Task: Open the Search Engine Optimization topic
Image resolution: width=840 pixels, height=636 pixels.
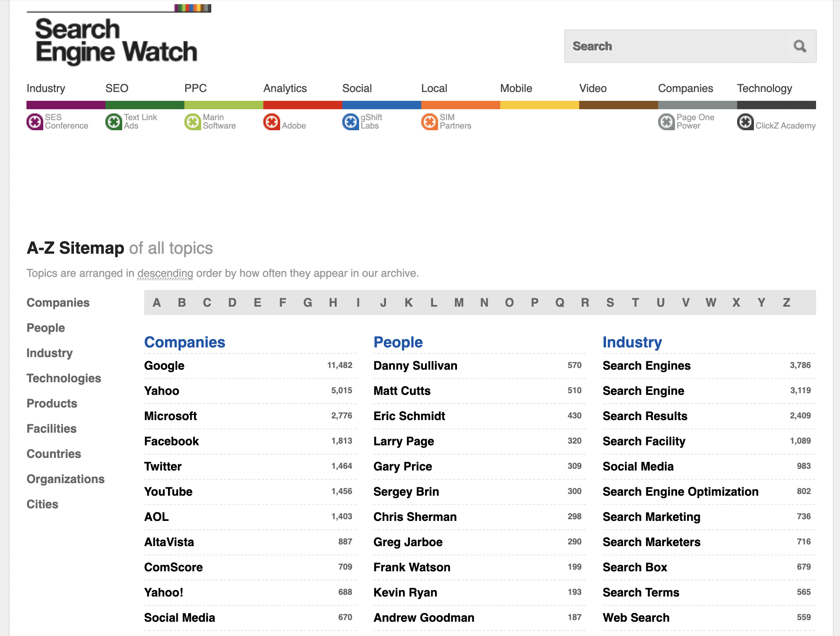Action: coord(680,491)
